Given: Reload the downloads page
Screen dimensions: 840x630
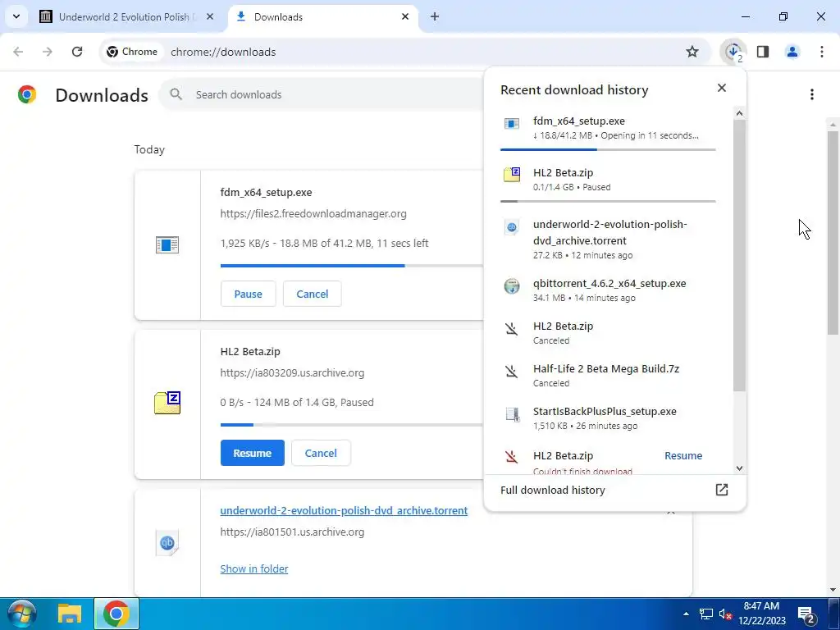Looking at the screenshot, I should point(77,52).
